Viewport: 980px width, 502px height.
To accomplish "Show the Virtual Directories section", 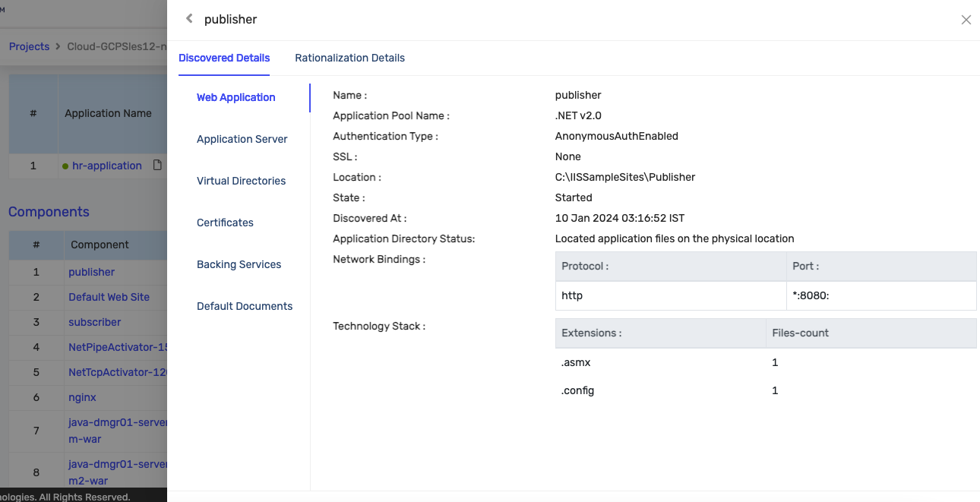I will (x=241, y=181).
